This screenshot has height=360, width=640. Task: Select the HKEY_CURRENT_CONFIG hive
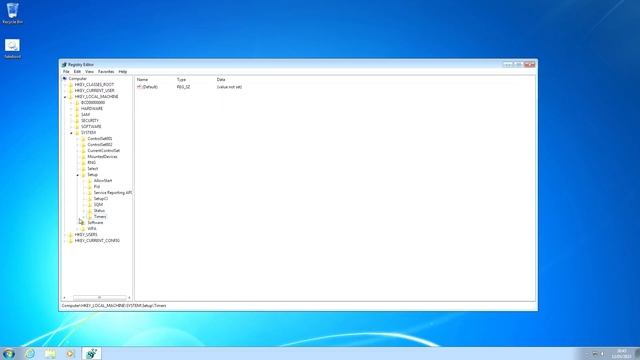point(97,241)
